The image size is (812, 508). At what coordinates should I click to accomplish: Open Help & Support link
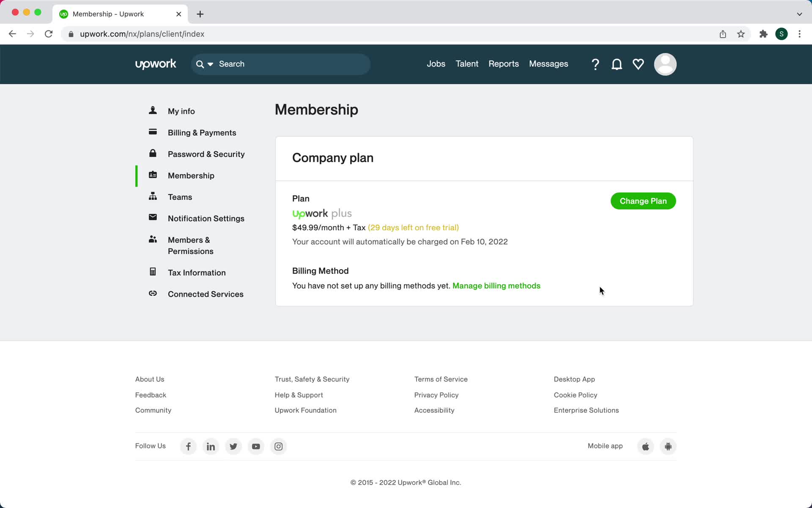point(299,395)
